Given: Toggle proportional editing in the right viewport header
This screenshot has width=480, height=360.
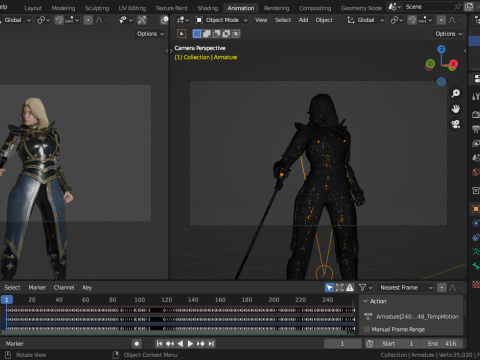Looking at the screenshot, I should coord(441,20).
